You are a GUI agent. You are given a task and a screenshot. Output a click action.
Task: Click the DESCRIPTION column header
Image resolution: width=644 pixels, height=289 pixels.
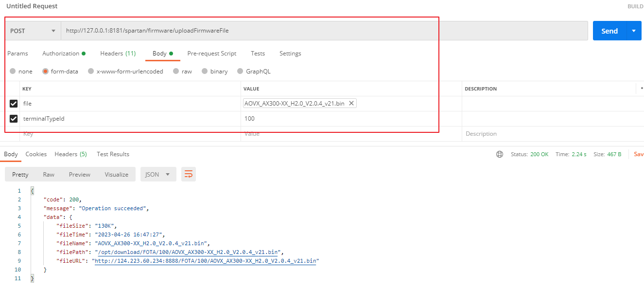pos(481,89)
